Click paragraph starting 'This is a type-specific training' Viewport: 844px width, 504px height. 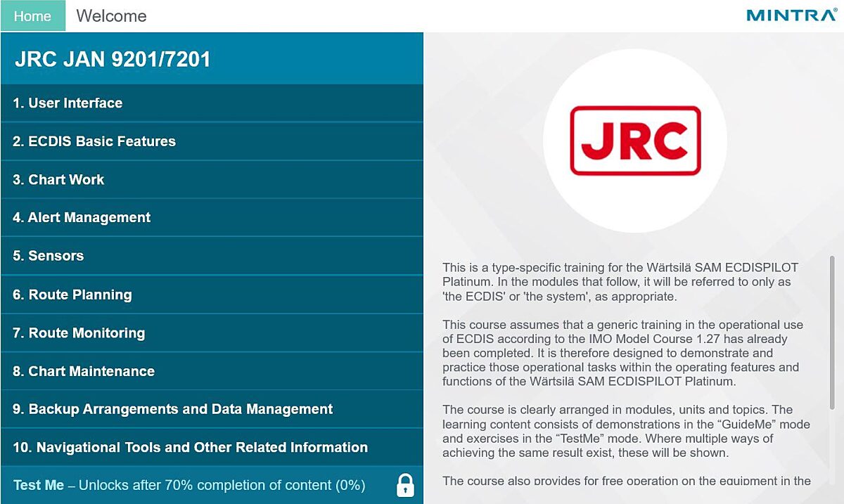[620, 282]
